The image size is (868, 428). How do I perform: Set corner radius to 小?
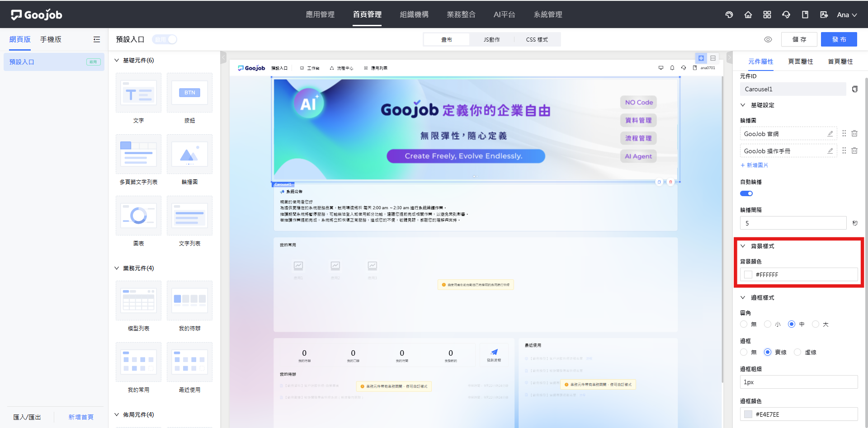[x=768, y=324]
